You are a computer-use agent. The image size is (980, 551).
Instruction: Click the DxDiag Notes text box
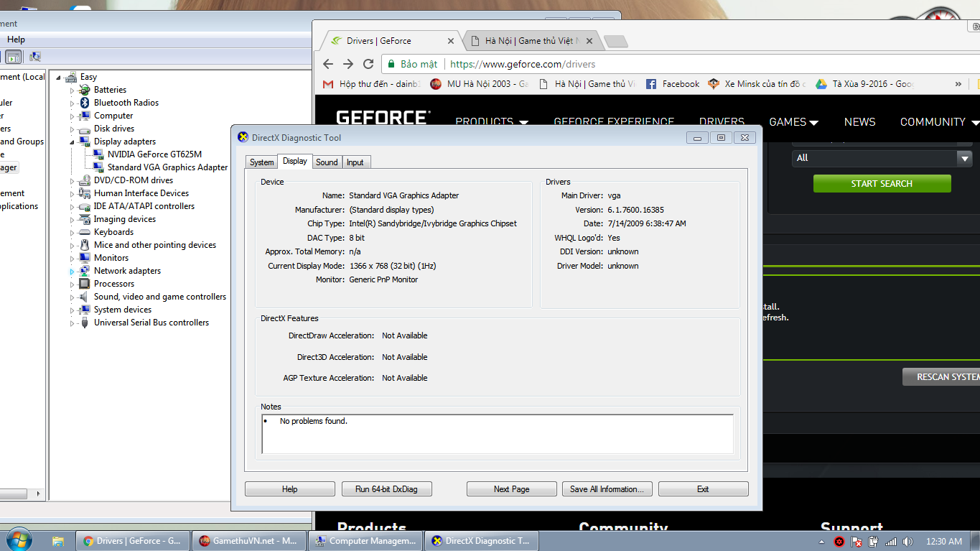click(x=498, y=434)
